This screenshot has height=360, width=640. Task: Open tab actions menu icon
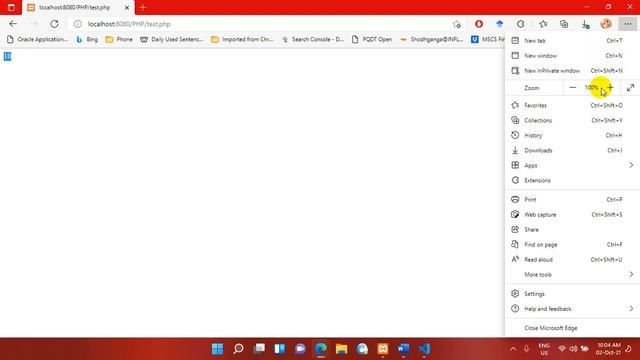pyautogui.click(x=11, y=7)
